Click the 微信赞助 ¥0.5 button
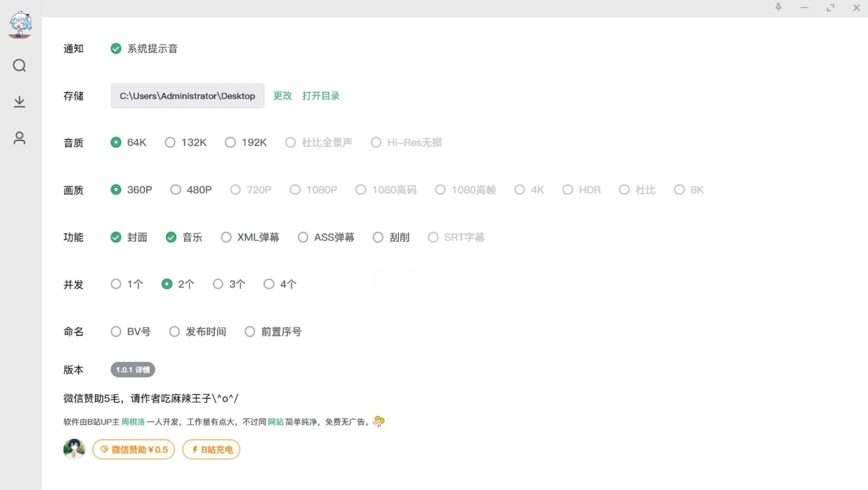Image resolution: width=868 pixels, height=490 pixels. point(134,449)
